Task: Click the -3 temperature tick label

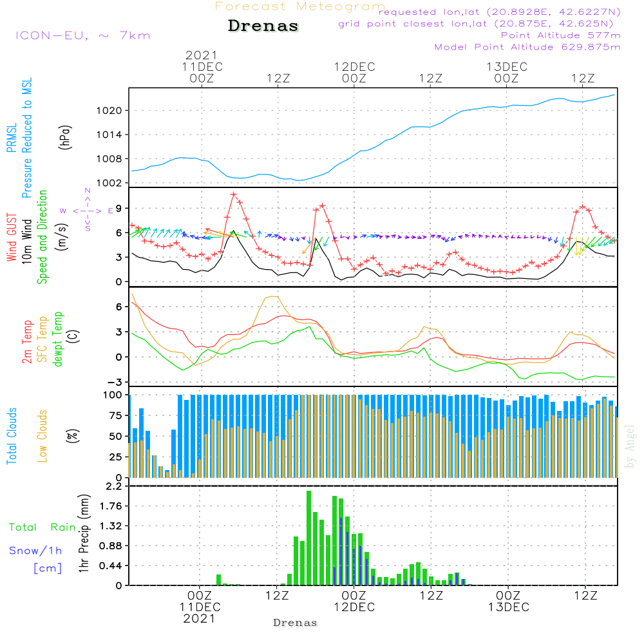Action: [x=114, y=383]
